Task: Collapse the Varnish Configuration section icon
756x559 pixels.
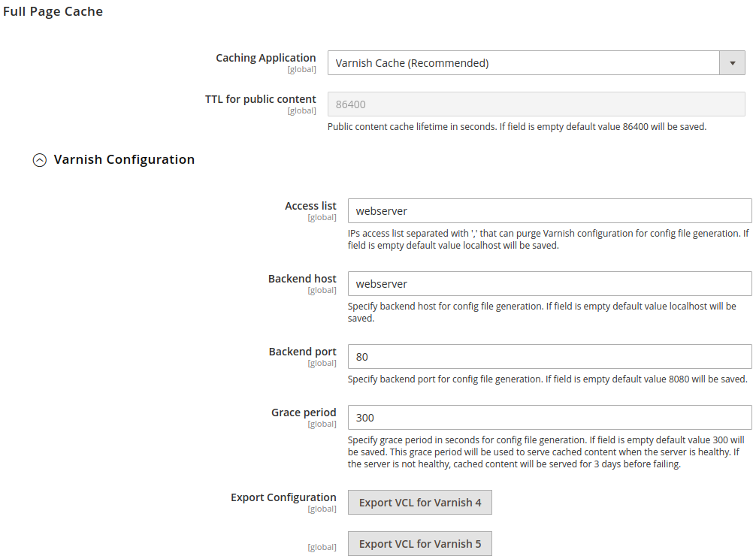Action: [40, 160]
